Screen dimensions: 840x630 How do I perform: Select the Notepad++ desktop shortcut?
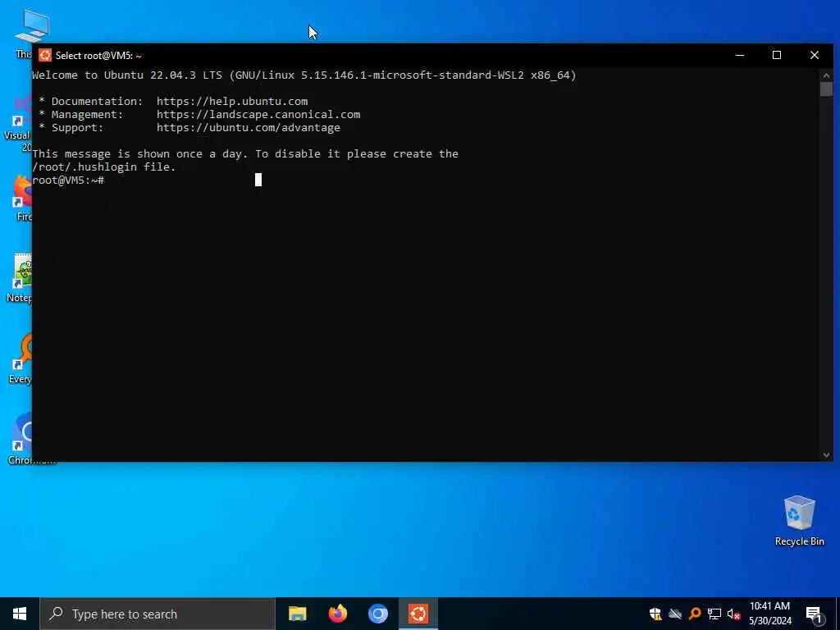(x=20, y=278)
